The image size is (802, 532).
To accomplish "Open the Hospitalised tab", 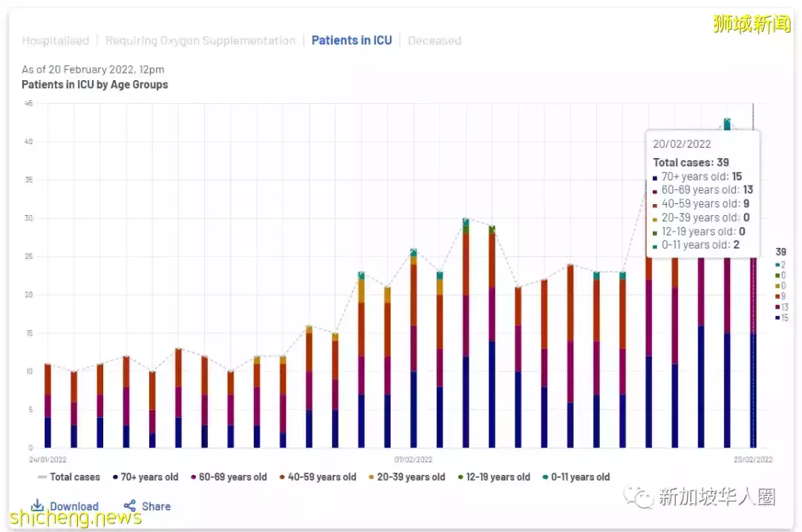I will point(55,41).
